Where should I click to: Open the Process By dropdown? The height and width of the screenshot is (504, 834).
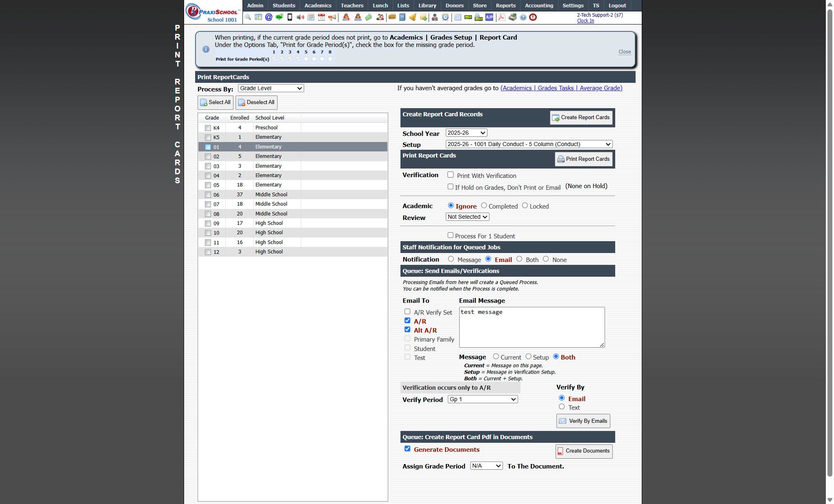click(x=271, y=88)
